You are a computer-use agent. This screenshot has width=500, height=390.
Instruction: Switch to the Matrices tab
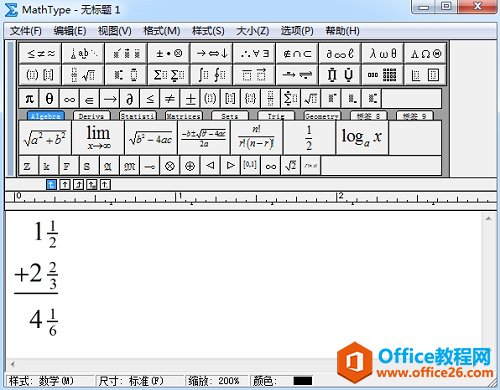[x=184, y=116]
